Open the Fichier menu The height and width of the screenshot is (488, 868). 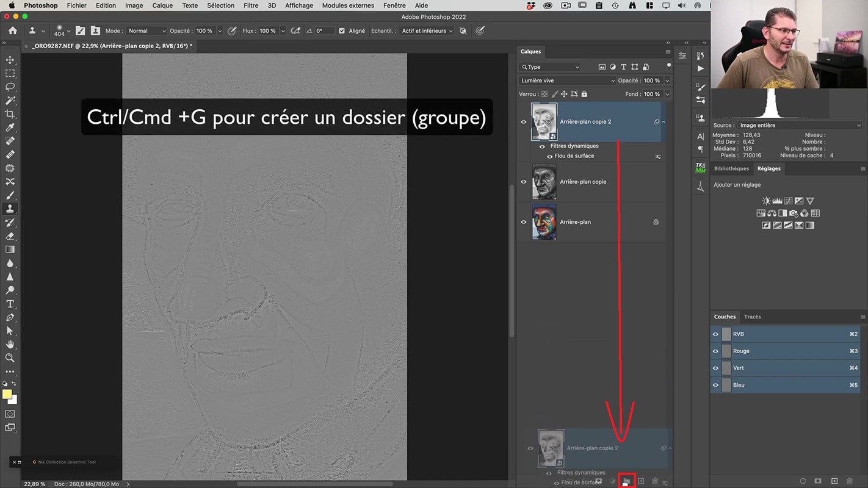coord(77,5)
